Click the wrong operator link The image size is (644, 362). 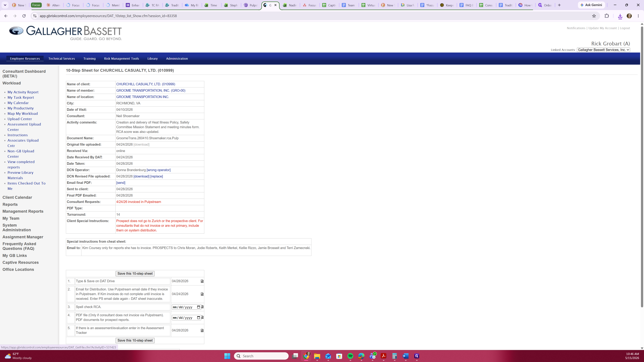158,170
